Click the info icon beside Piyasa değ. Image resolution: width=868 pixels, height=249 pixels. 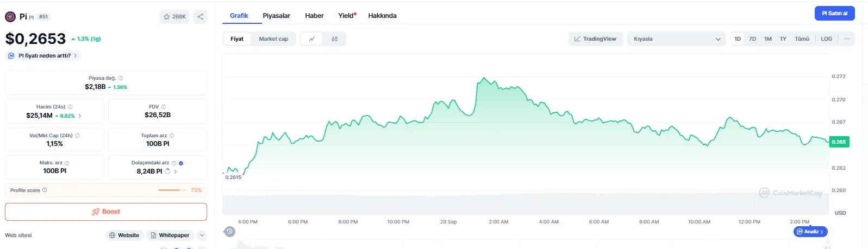[x=121, y=78]
